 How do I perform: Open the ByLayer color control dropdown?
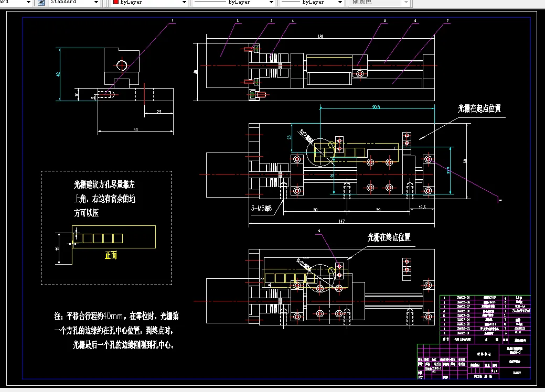point(184,3)
